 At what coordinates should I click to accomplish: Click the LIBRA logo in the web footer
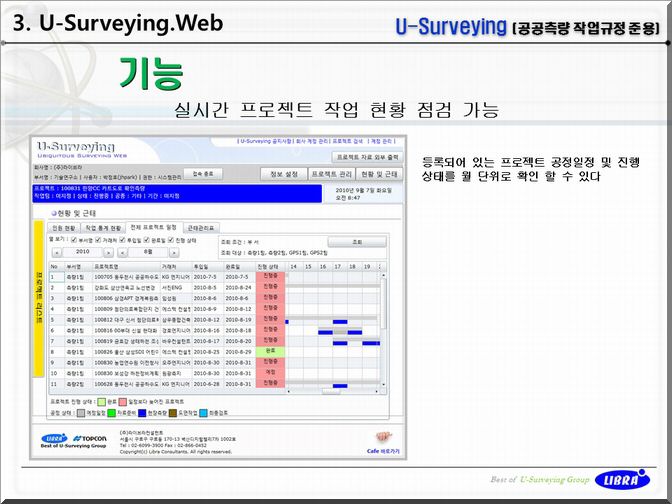click(x=54, y=438)
